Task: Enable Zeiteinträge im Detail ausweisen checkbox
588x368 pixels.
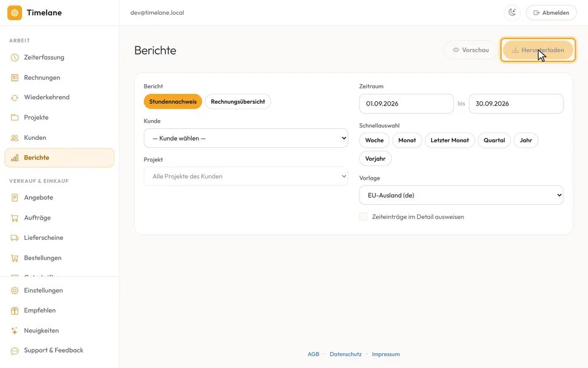Action: pyautogui.click(x=363, y=217)
